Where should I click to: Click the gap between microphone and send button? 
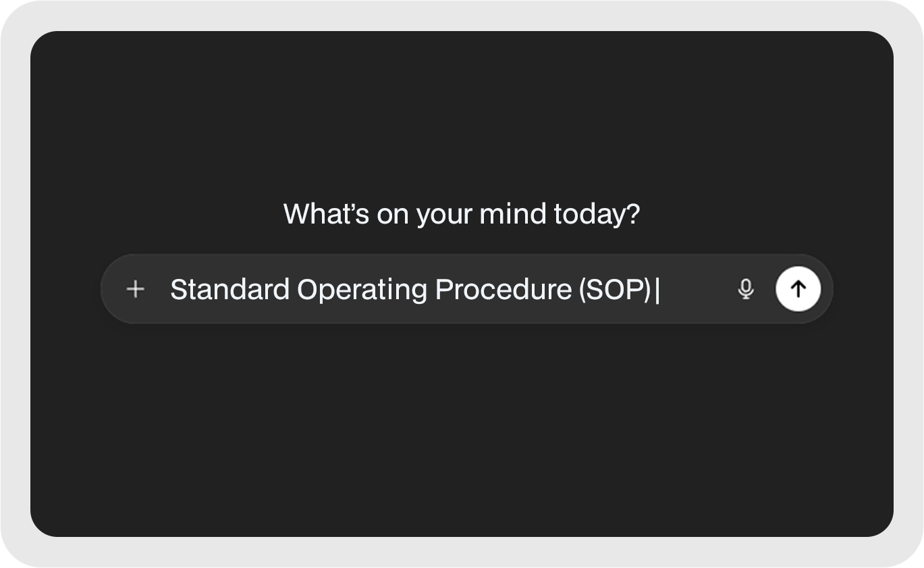point(766,289)
